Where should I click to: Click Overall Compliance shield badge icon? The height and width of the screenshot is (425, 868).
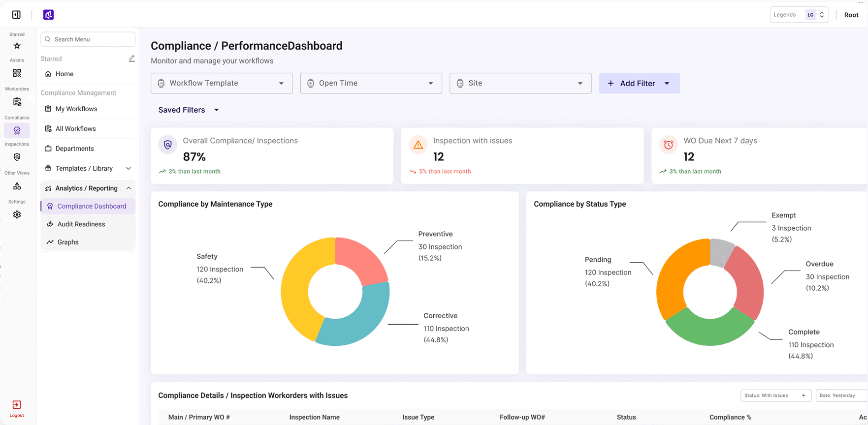tap(168, 145)
